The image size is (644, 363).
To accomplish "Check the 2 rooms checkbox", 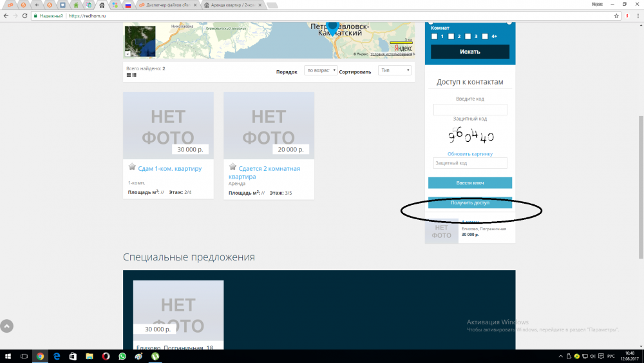I will click(451, 36).
